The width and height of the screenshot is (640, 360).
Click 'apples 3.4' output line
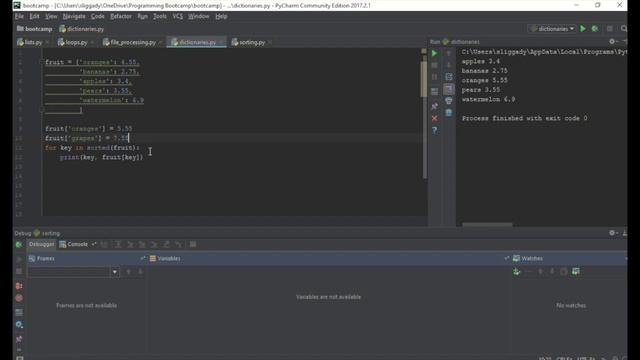pos(481,61)
